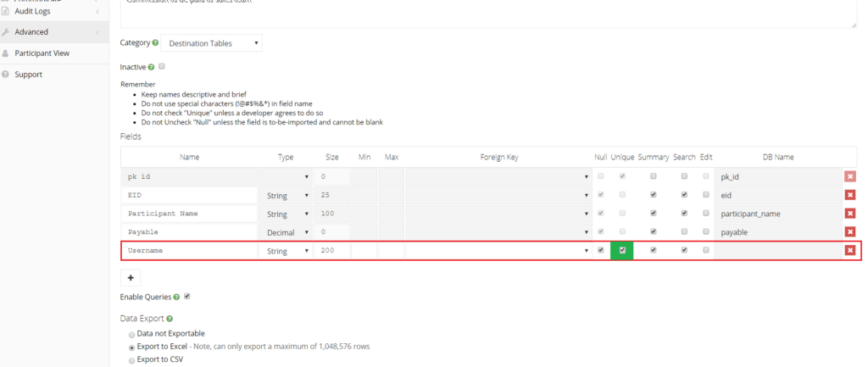Toggle Summary checkbox for EID field
This screenshot has width=868, height=367.
point(654,195)
